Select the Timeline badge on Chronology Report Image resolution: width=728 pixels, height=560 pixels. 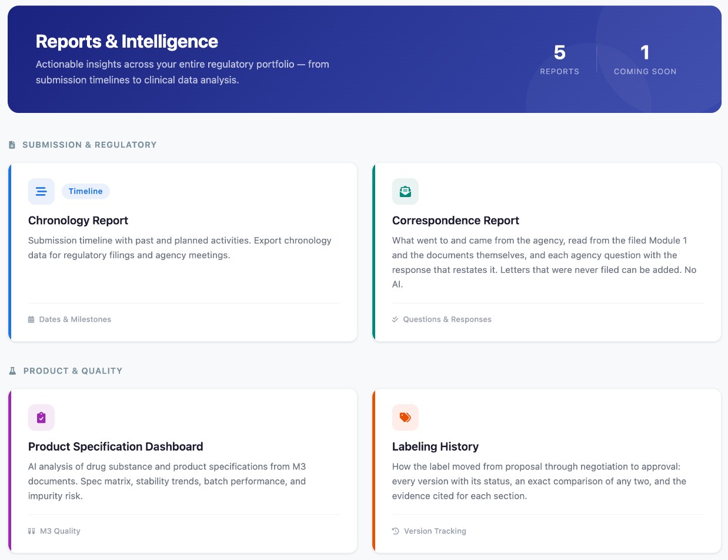tap(86, 191)
